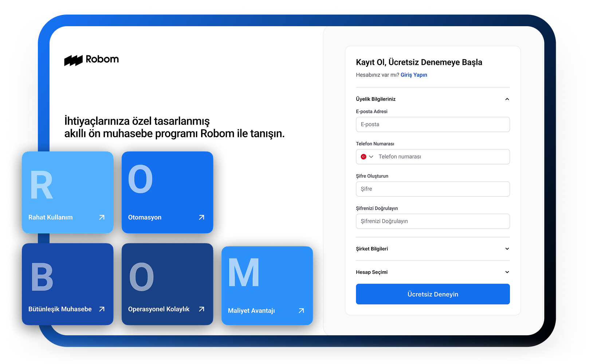594x364 pixels.
Task: Click arrow icon on Operasyonel Kolaylık card
Action: point(201,309)
